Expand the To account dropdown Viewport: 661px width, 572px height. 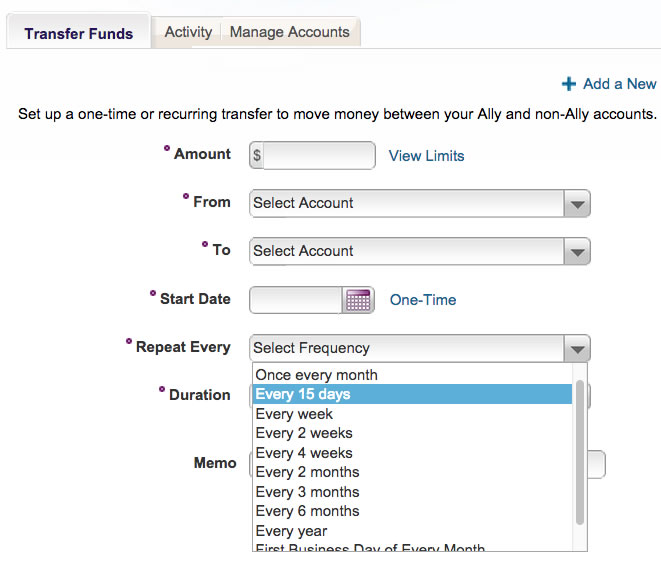coord(419,251)
